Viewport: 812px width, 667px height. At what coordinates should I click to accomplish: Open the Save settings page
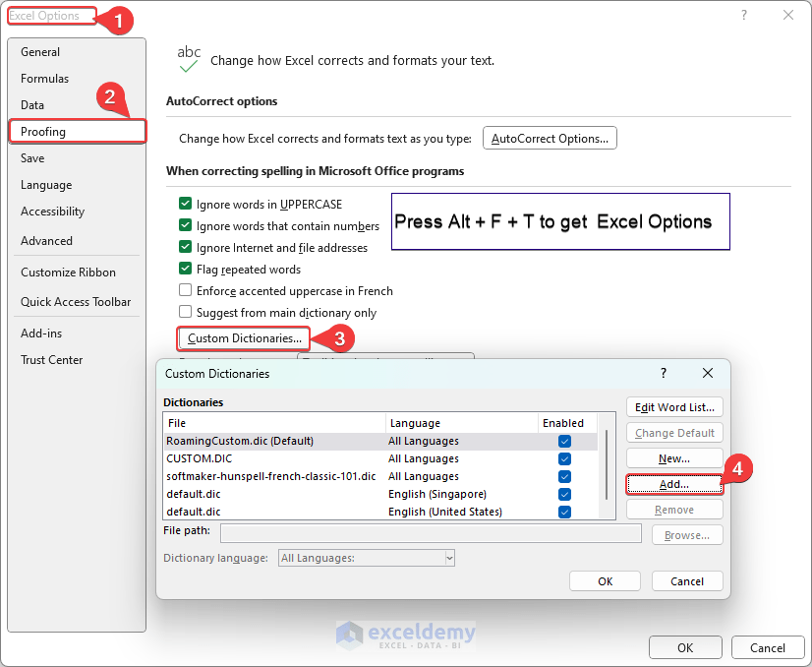pos(32,157)
